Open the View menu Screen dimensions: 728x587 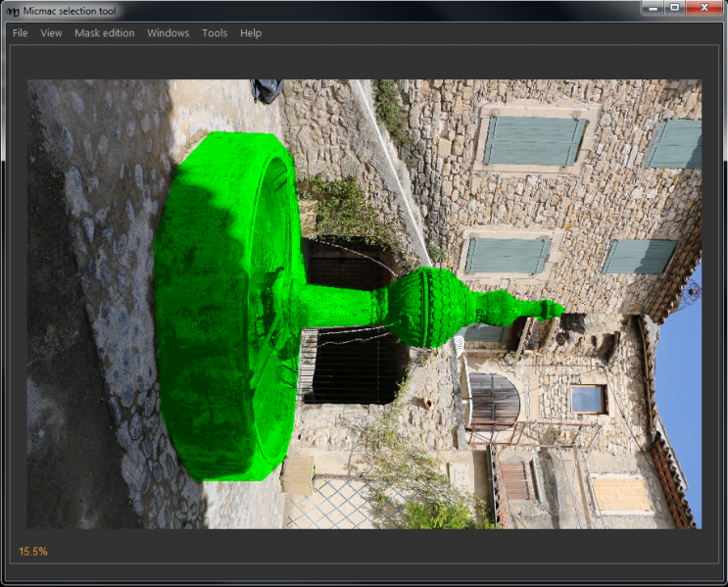pyautogui.click(x=51, y=33)
